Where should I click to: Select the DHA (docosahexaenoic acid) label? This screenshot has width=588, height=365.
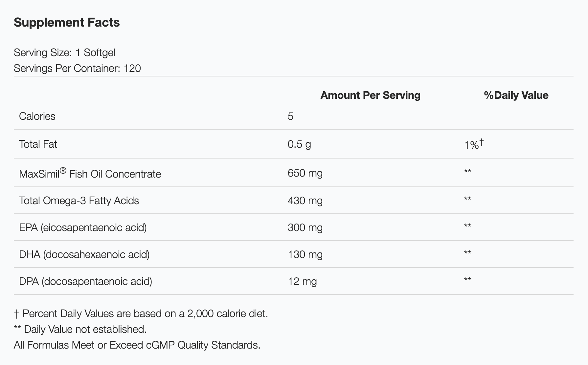click(x=84, y=254)
